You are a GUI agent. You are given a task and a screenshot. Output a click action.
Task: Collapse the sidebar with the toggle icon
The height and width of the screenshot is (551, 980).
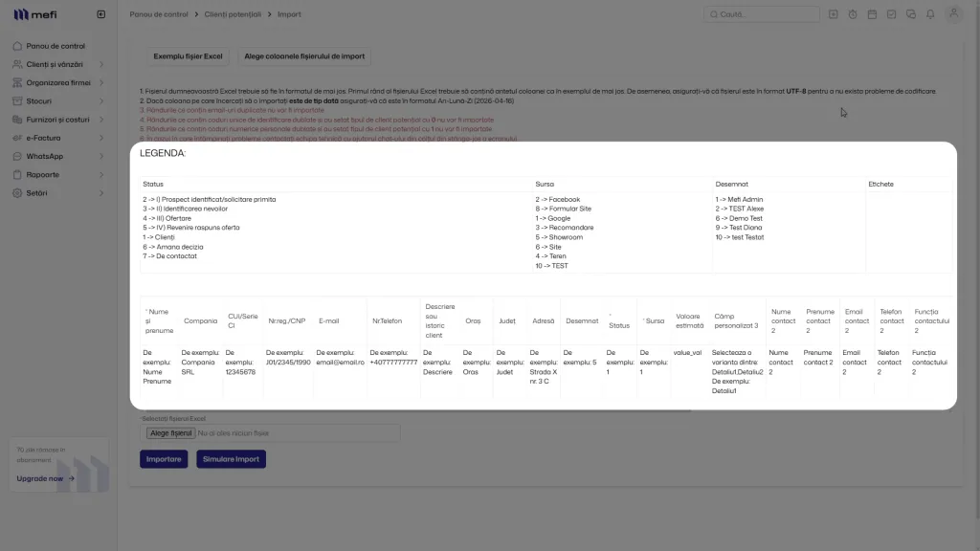click(101, 14)
